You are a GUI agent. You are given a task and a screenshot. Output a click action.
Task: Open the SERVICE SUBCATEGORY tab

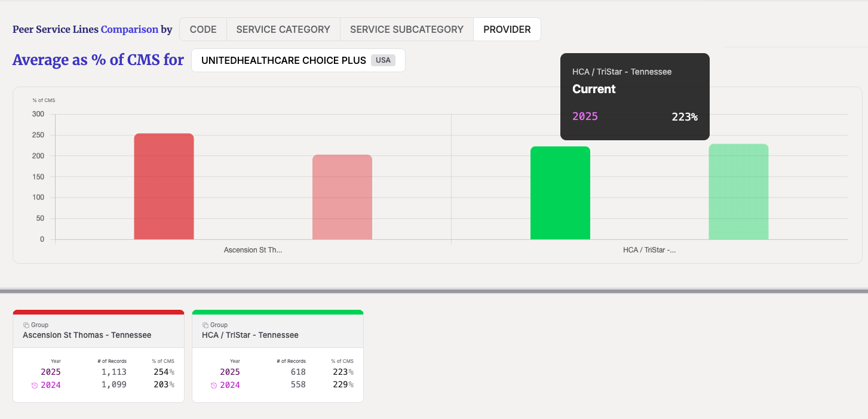[x=407, y=29]
